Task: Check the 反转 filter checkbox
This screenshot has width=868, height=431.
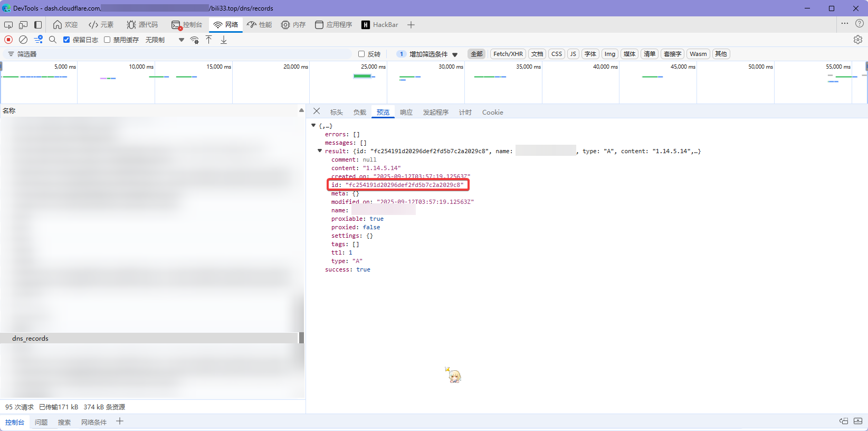Action: pyautogui.click(x=361, y=54)
